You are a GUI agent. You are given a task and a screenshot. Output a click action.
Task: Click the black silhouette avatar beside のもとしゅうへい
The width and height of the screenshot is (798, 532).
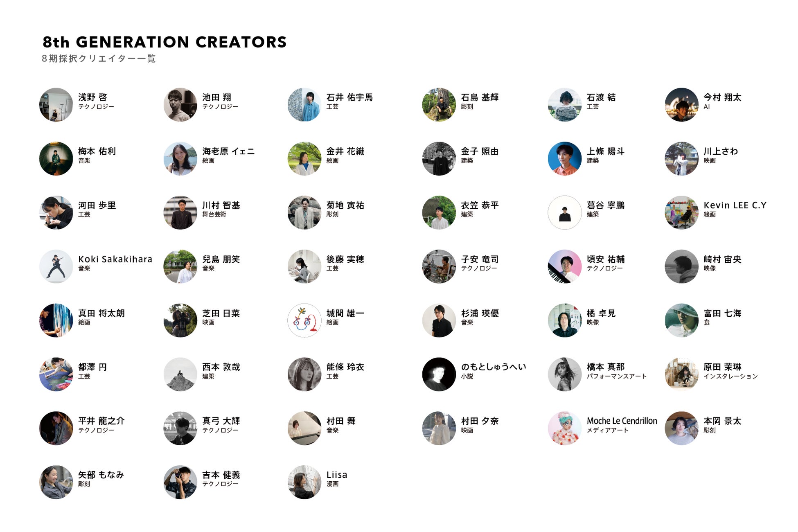click(x=439, y=374)
